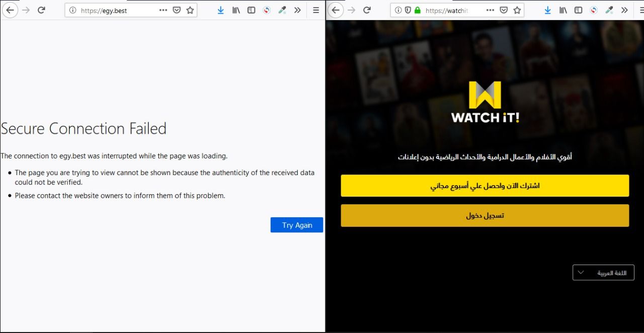Click the green padlock on watchit address bar

417,10
